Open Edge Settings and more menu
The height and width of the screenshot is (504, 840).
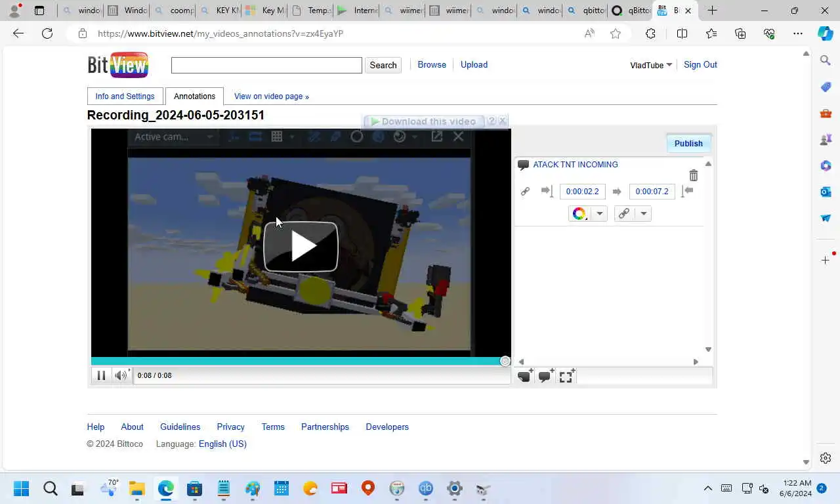click(x=797, y=33)
